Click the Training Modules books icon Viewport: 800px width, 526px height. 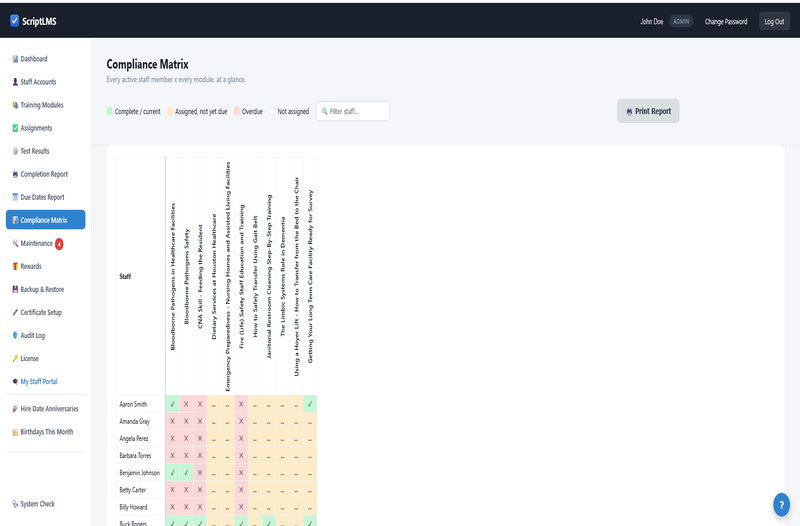point(15,105)
